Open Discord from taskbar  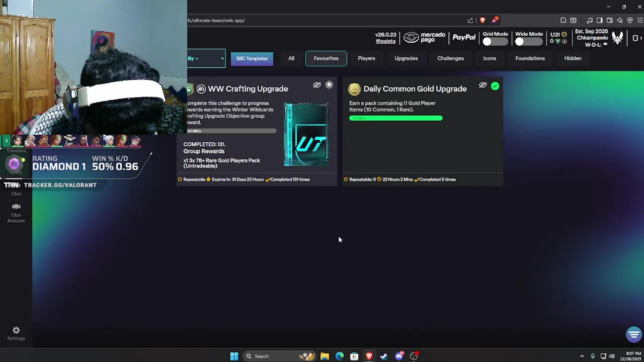point(399,356)
